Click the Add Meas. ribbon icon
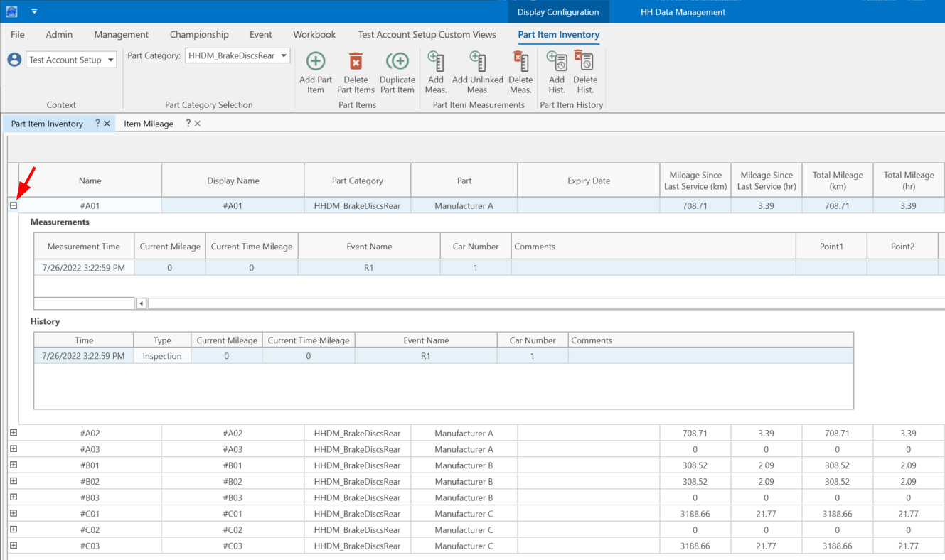 (x=436, y=63)
